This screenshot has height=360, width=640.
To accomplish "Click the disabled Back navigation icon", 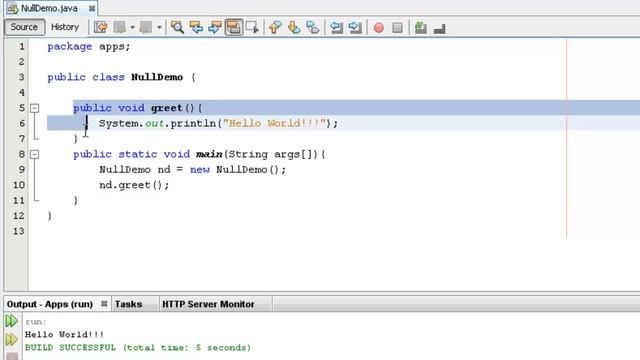I will pos(120,27).
